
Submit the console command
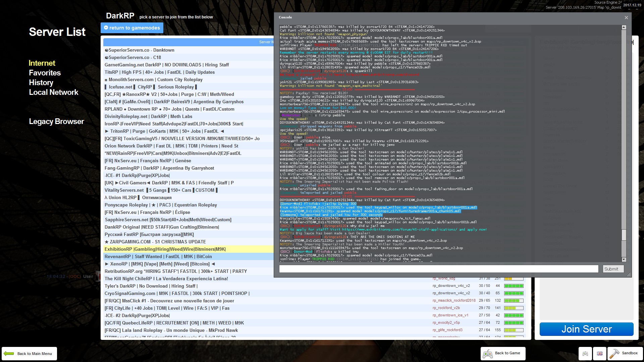pos(613,269)
